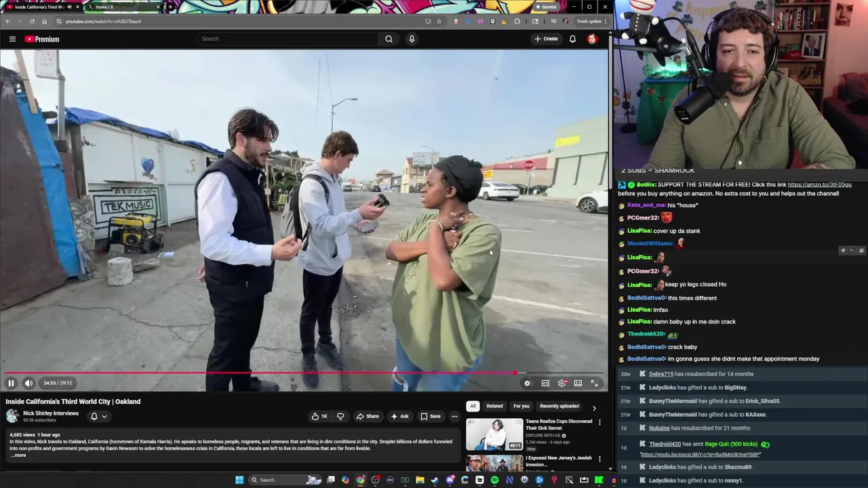Select the Recently uploaded filter chip
868x488 pixels.
pyautogui.click(x=559, y=406)
